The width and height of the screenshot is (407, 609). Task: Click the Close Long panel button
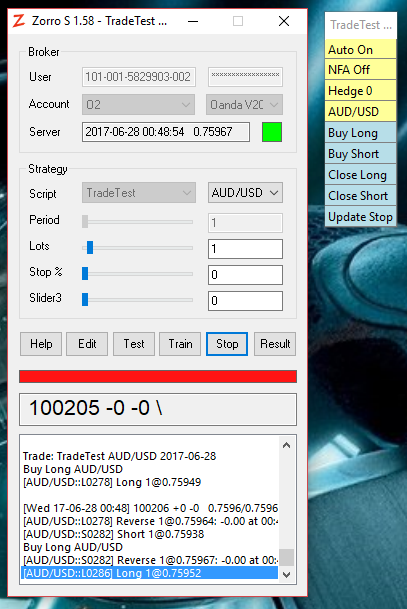pos(360,175)
